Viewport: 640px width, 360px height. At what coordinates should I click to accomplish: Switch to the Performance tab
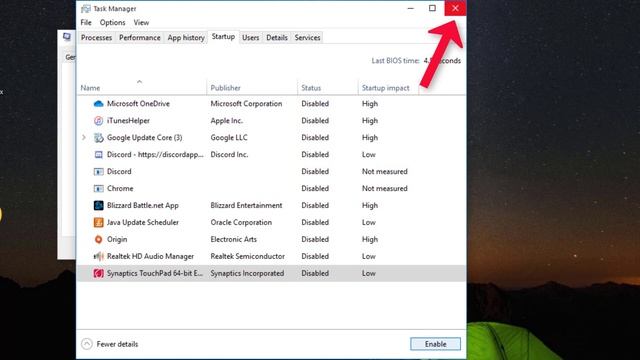coord(140,38)
